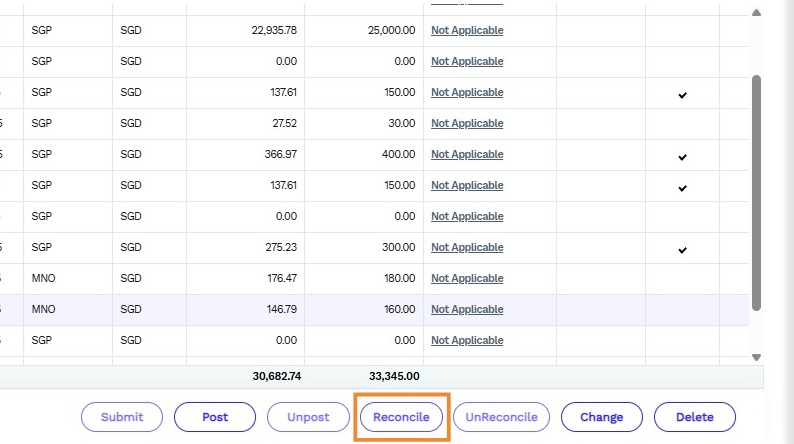Click the Change button
This screenshot has height=444, width=794.
click(601, 417)
